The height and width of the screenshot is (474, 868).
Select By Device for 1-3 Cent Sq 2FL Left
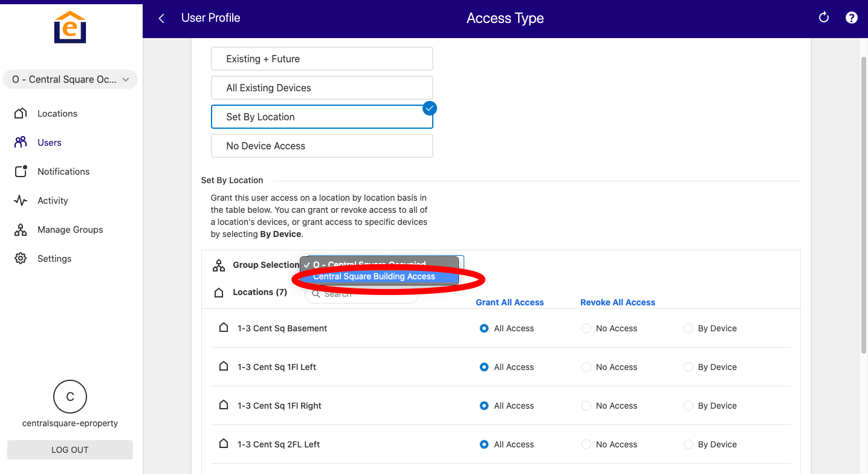click(688, 444)
